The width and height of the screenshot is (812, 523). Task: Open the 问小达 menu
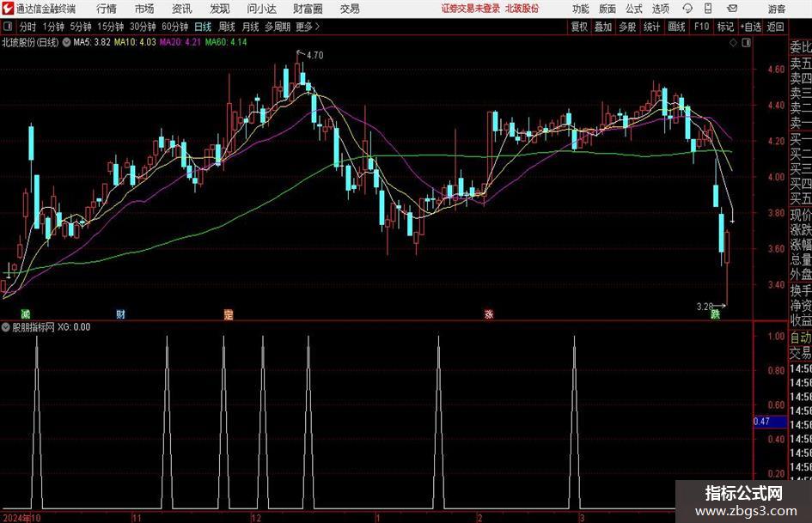(261, 9)
